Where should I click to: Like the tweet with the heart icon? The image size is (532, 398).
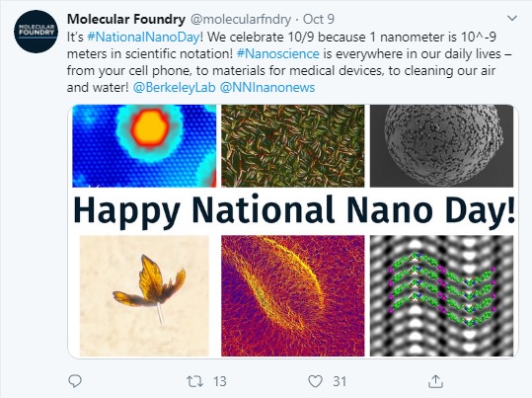coord(315,381)
